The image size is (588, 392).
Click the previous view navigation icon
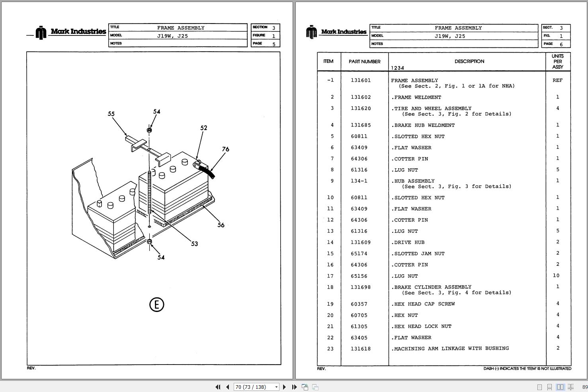coord(305,387)
